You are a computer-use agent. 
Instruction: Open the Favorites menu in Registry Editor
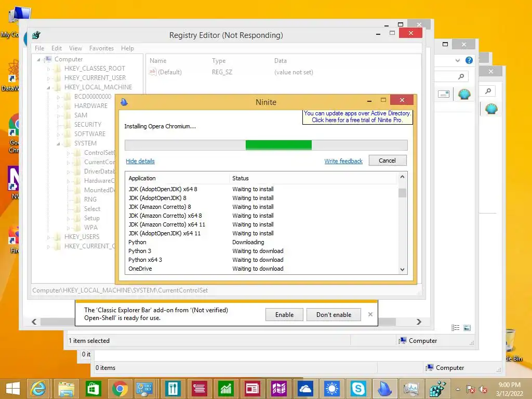(101, 48)
